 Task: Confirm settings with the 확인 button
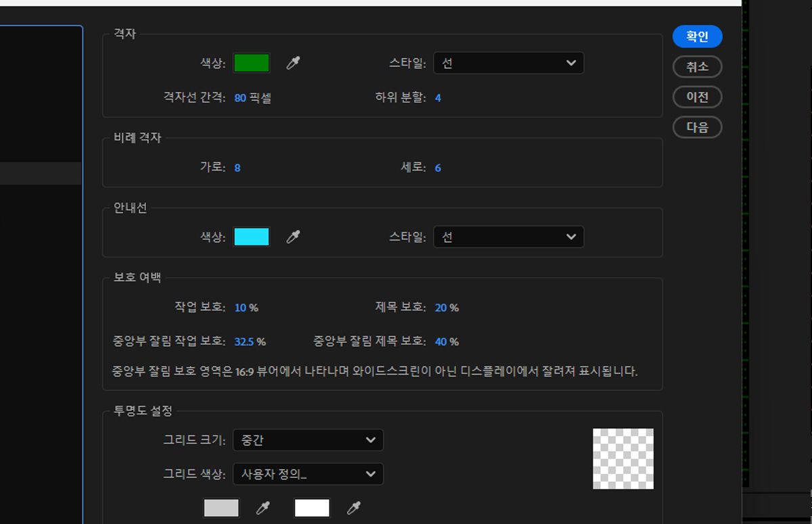click(697, 37)
